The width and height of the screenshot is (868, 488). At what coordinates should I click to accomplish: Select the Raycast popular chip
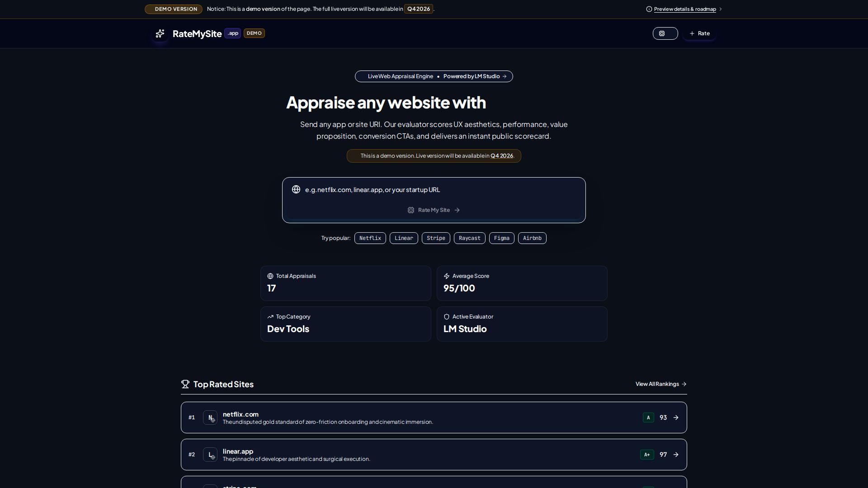[x=469, y=238]
